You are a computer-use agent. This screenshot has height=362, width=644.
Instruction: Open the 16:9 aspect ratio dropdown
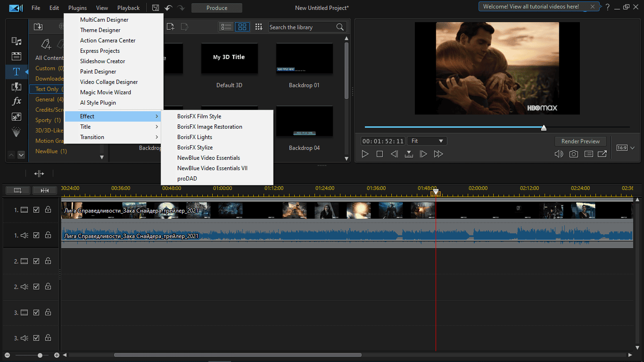pyautogui.click(x=626, y=148)
